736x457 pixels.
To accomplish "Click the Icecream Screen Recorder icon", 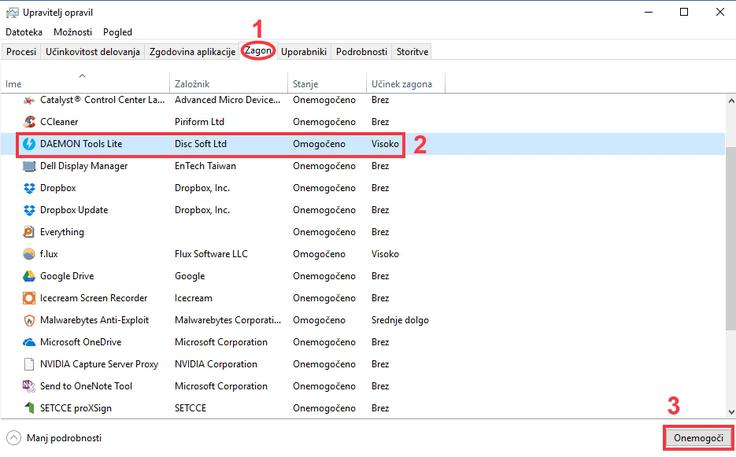I will pos(29,298).
